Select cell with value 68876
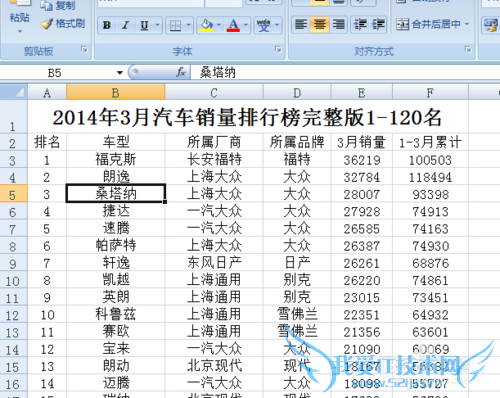The width and height of the screenshot is (500, 398). pos(430,263)
